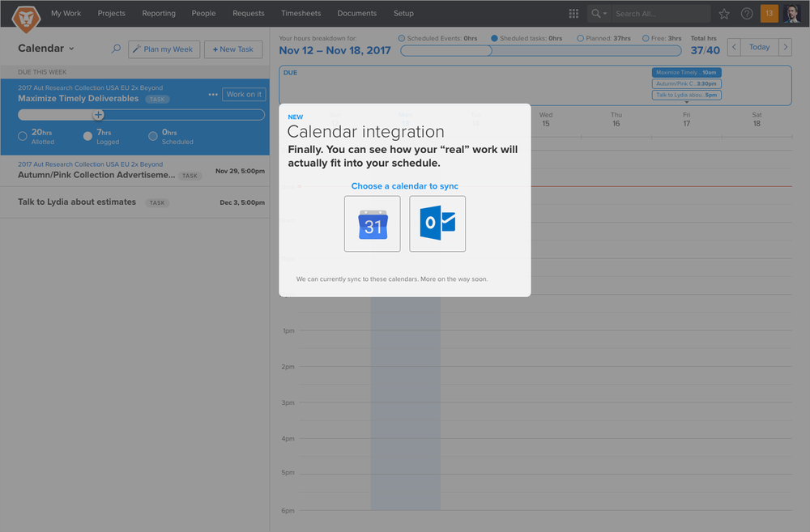Open Timesheets menu

click(x=301, y=14)
